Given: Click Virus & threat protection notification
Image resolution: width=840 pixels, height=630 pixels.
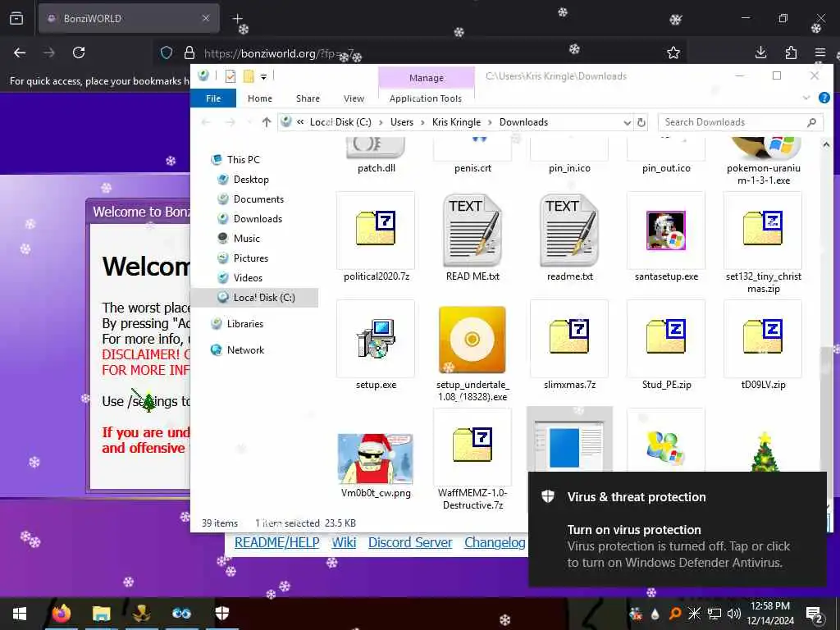Looking at the screenshot, I should tap(678, 529).
